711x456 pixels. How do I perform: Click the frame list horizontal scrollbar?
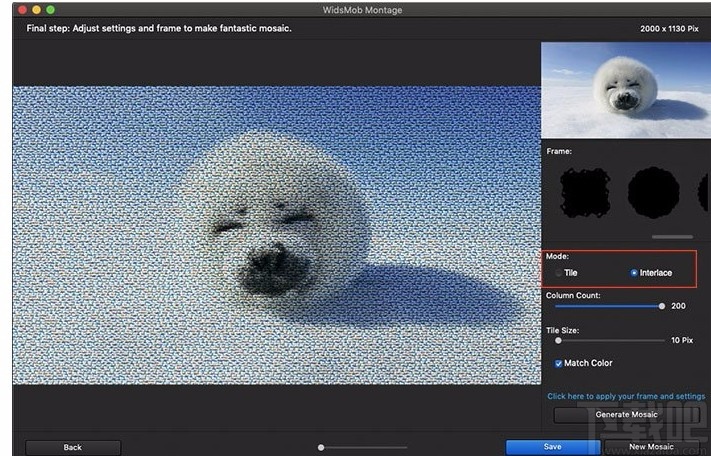click(x=672, y=237)
